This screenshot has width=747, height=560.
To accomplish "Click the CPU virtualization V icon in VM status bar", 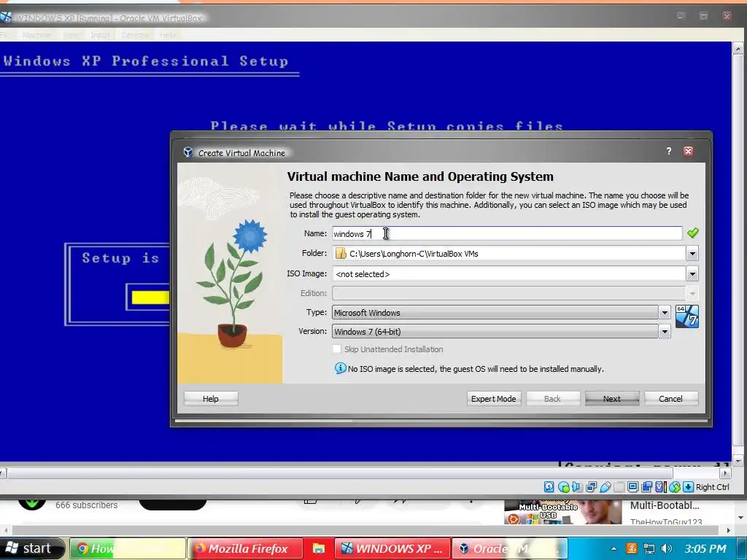I will click(661, 486).
